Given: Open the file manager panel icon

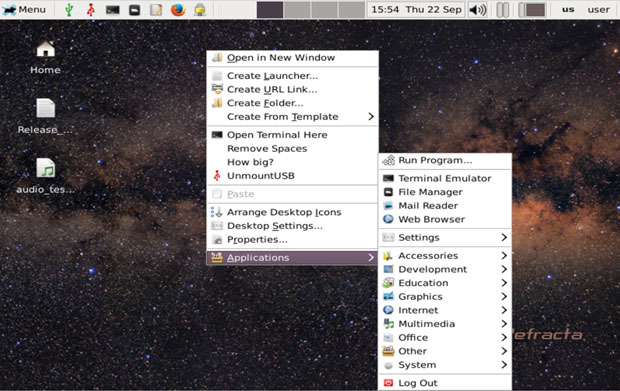Looking at the screenshot, I should click(134, 9).
